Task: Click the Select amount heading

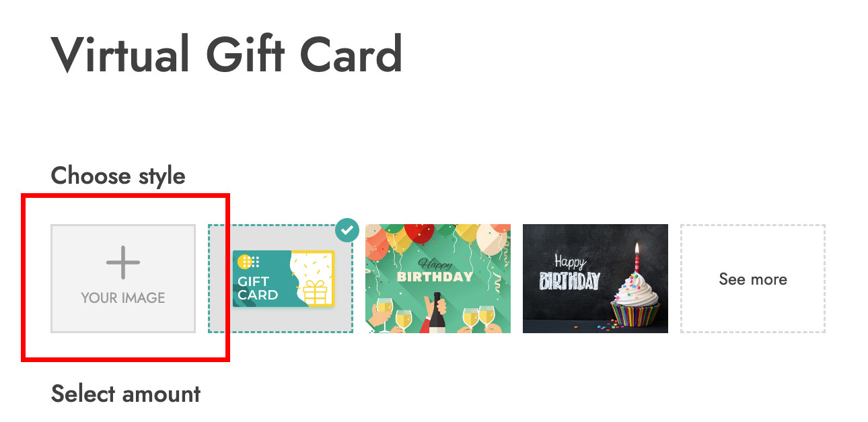Action: point(126,394)
